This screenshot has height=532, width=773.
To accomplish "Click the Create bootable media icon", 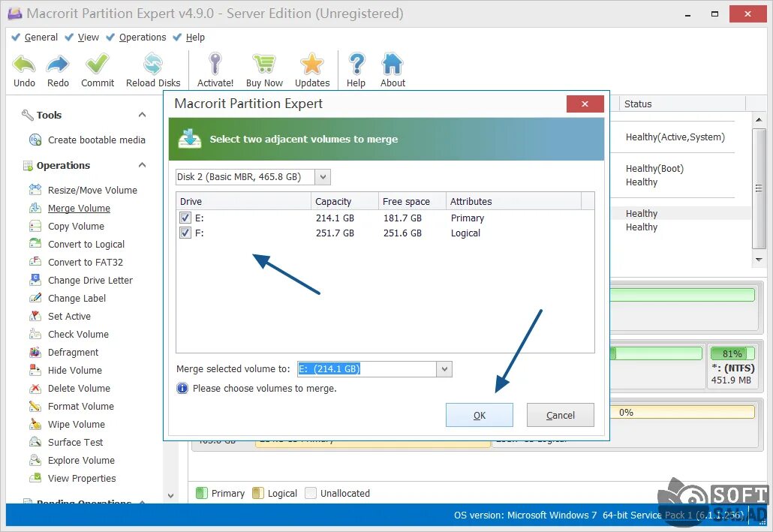I will pos(35,140).
